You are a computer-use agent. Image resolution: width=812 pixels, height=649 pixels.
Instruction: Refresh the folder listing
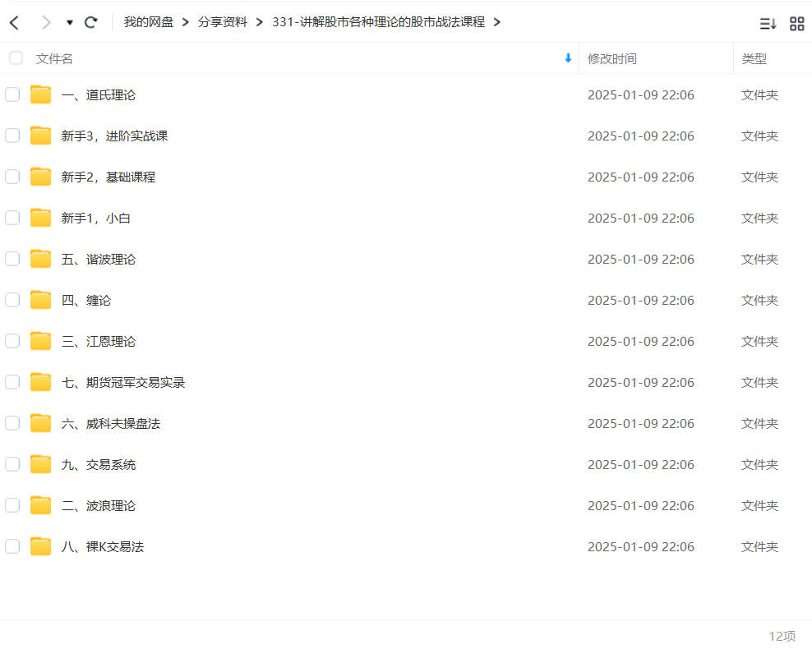[x=91, y=22]
